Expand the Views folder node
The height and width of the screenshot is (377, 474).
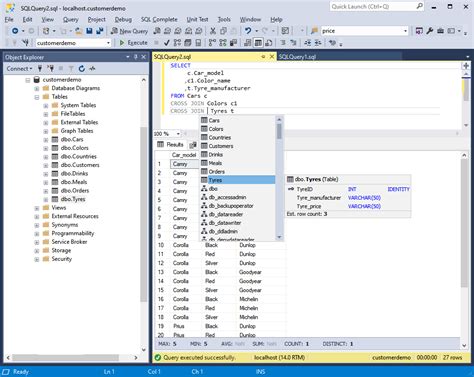tap(37, 208)
